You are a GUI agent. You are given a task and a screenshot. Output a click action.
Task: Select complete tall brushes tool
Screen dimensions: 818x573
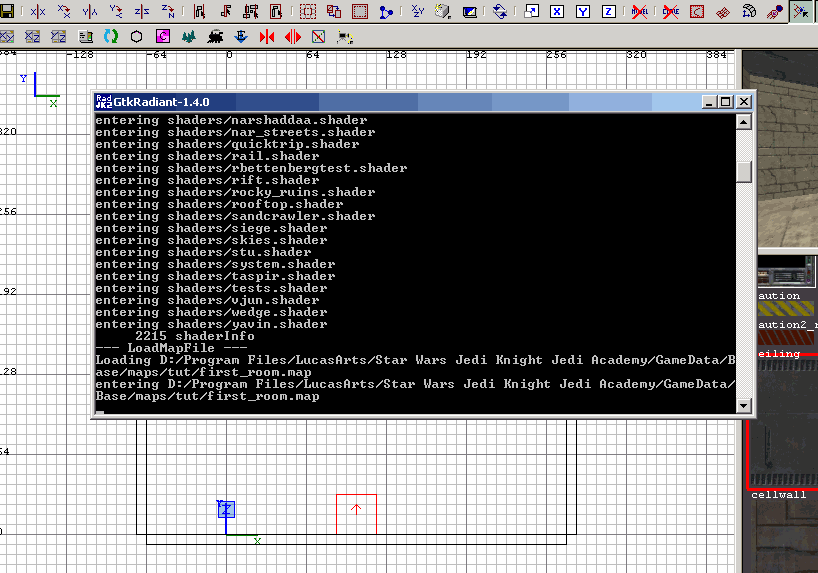tap(199, 11)
